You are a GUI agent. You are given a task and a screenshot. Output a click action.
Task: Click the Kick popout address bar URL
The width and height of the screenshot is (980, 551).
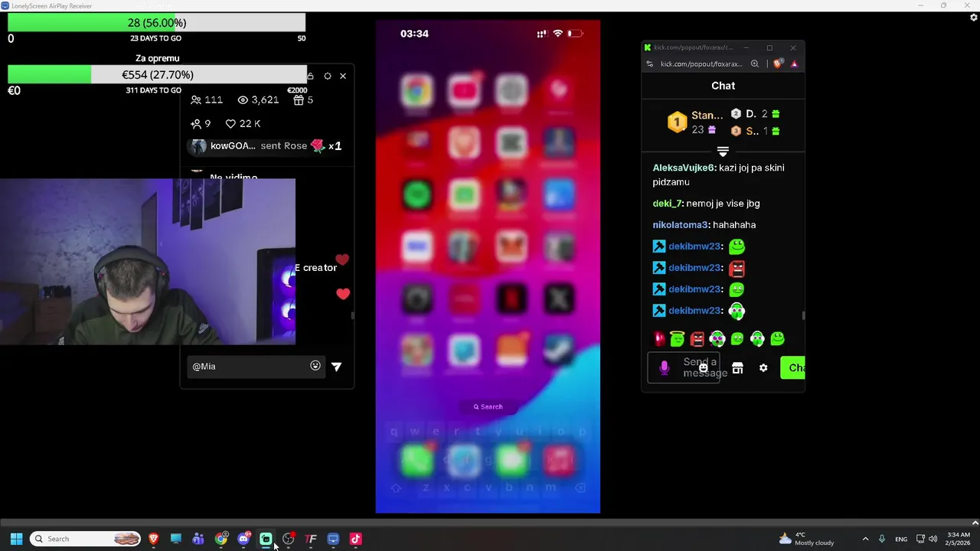(701, 64)
